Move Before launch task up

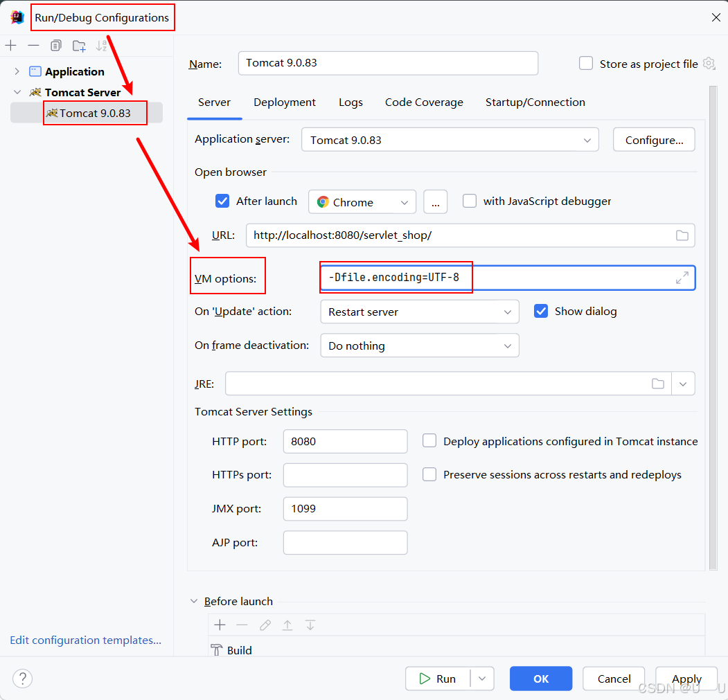coord(287,625)
